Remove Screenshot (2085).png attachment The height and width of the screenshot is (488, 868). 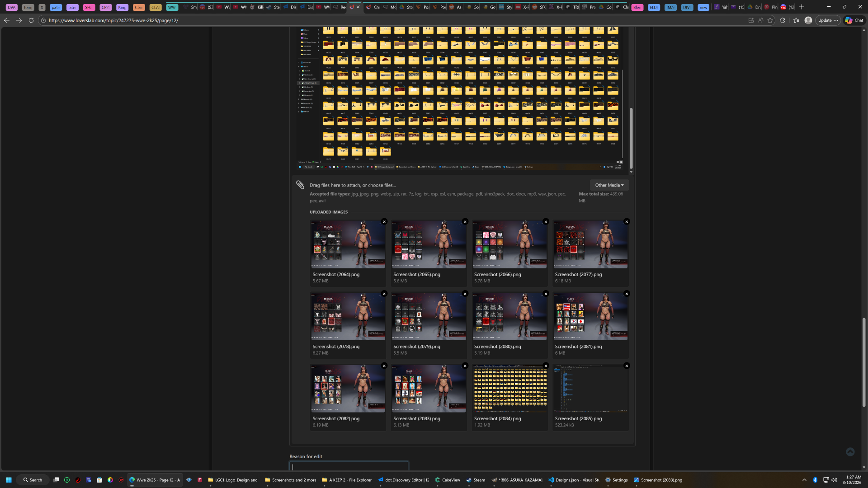click(627, 366)
